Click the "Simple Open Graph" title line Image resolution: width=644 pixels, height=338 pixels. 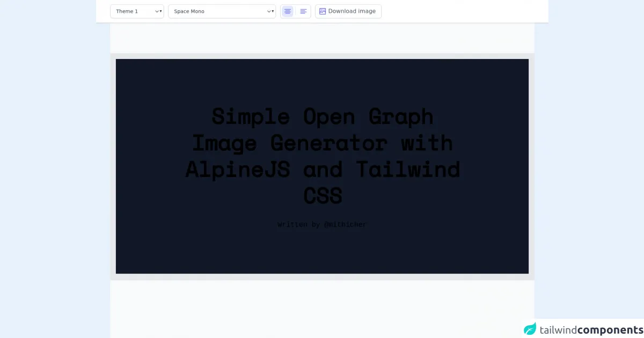322,116
